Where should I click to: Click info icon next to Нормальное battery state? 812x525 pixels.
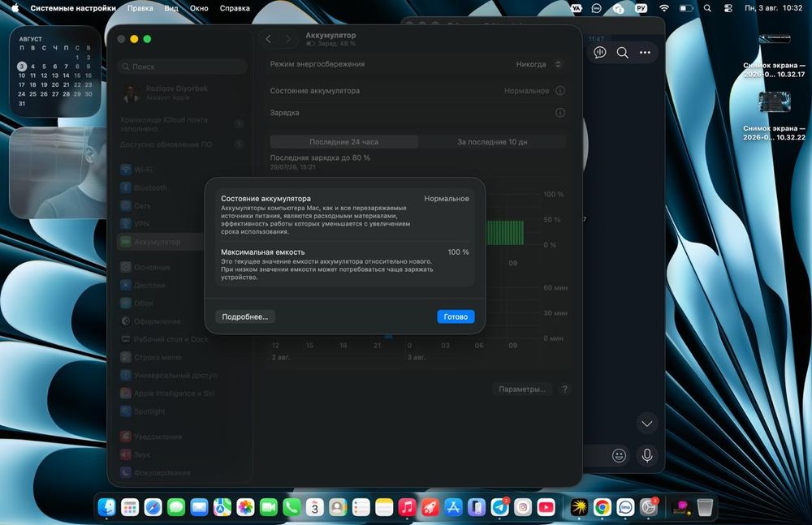click(x=560, y=91)
